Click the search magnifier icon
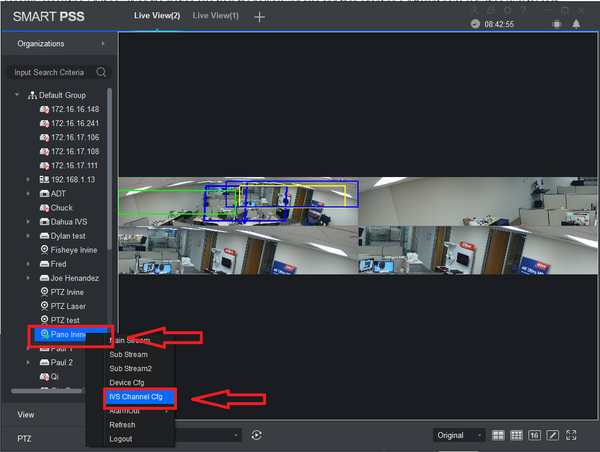 (x=101, y=72)
